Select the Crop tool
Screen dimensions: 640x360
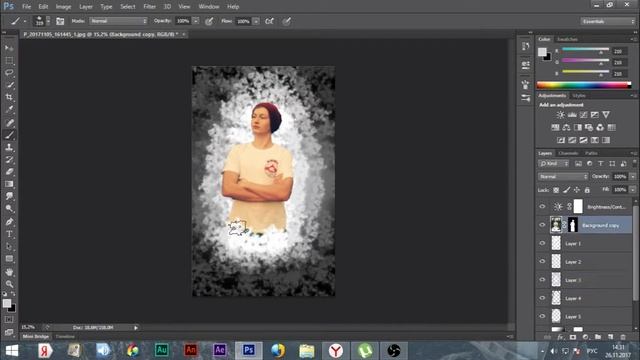9,97
